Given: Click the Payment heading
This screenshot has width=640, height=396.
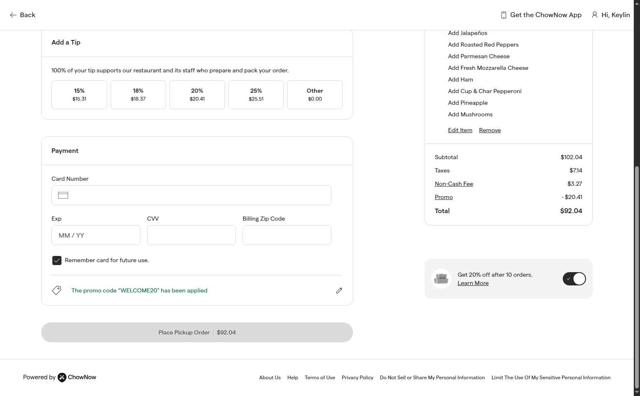Looking at the screenshot, I should click(x=65, y=151).
